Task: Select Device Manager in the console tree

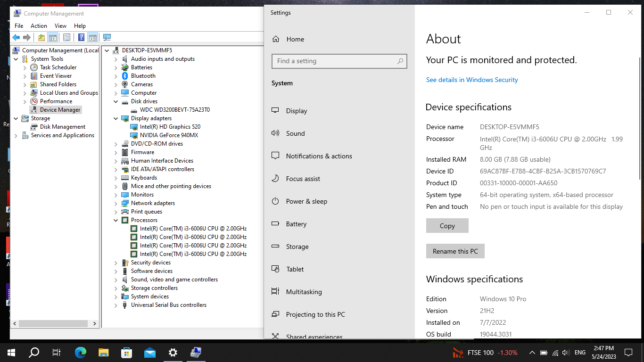Action: coord(60,110)
